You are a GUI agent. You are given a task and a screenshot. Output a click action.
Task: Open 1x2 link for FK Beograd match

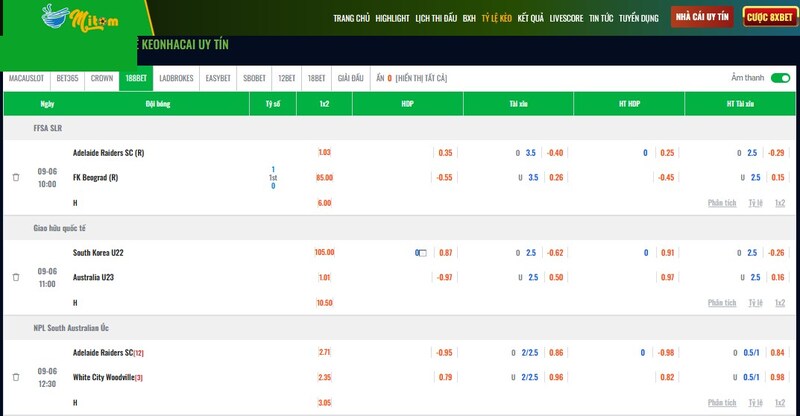[780, 203]
